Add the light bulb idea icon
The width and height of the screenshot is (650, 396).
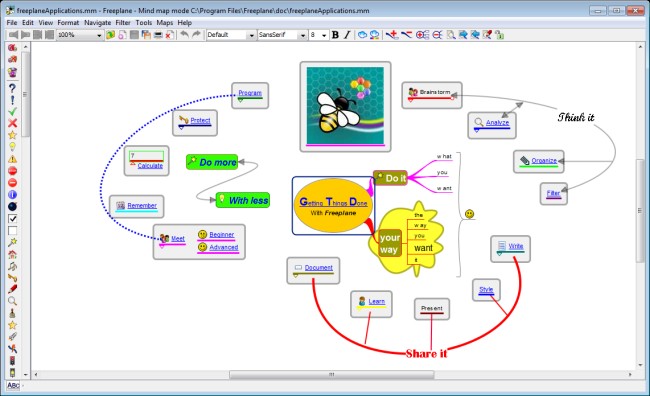12,147
